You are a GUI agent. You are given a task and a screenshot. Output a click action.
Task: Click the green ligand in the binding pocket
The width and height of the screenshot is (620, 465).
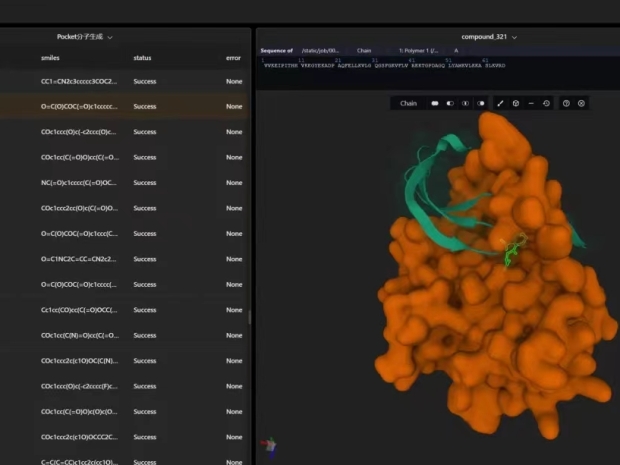[x=514, y=252]
